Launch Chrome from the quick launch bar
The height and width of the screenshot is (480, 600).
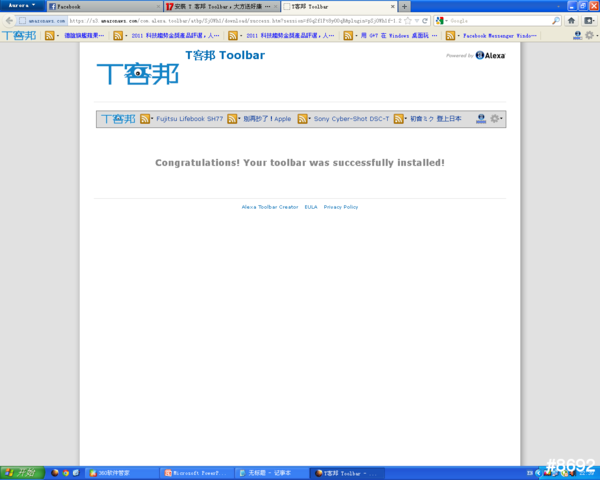(65, 473)
